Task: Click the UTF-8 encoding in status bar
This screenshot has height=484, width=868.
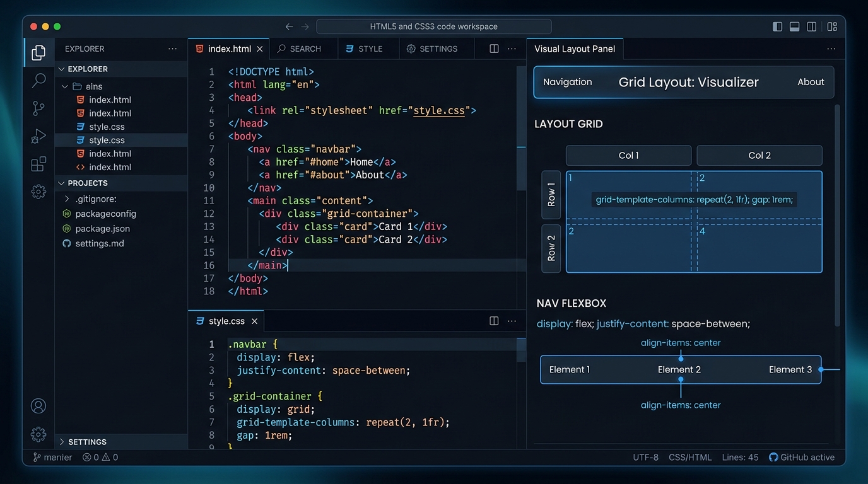Action: tap(646, 458)
